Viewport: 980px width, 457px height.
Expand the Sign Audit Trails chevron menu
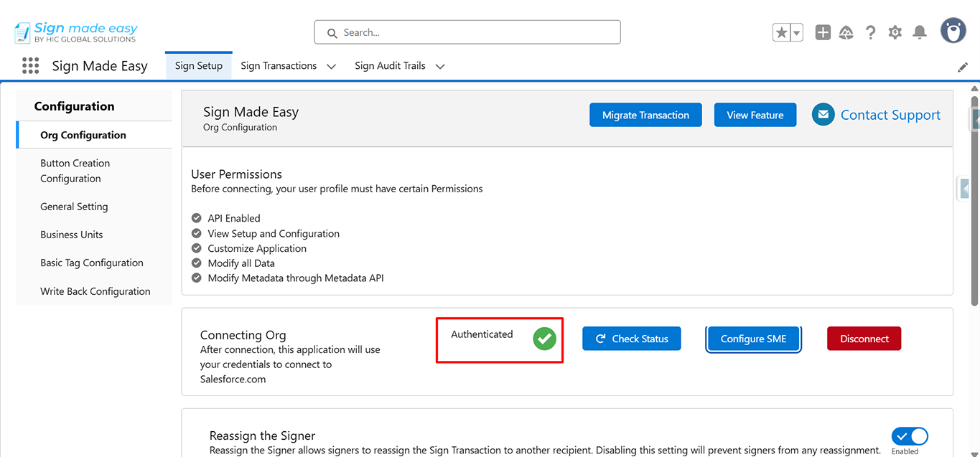click(440, 66)
